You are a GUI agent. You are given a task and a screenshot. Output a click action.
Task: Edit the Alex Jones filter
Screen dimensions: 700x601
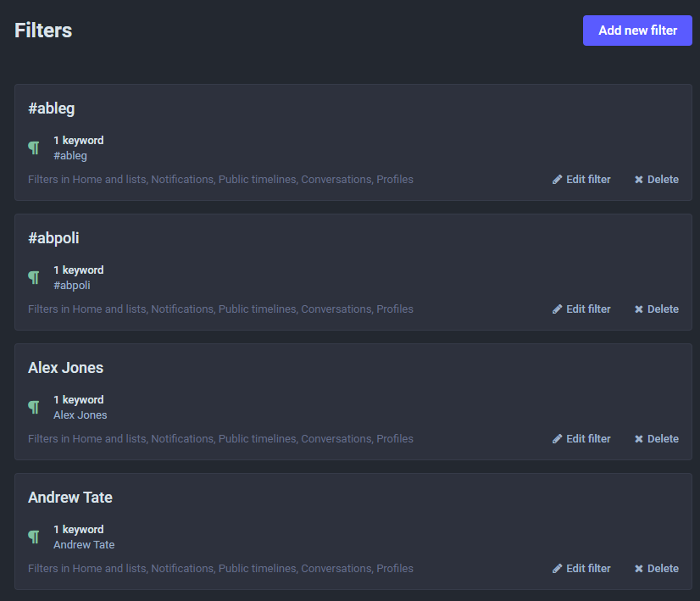pos(581,439)
